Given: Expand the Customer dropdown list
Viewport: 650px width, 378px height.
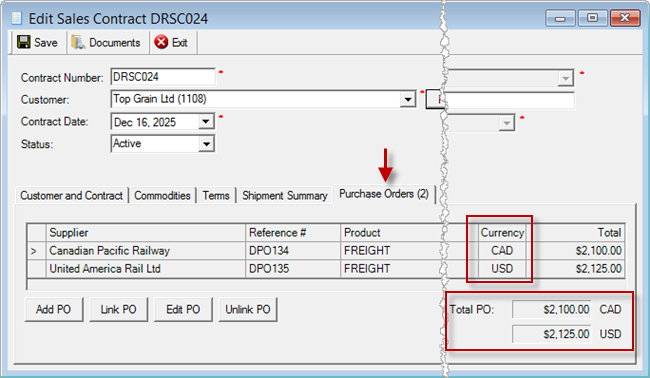Looking at the screenshot, I should tap(408, 99).
